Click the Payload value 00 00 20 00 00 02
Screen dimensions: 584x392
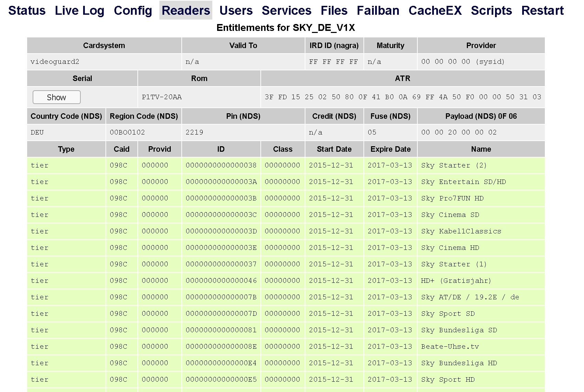coord(459,132)
